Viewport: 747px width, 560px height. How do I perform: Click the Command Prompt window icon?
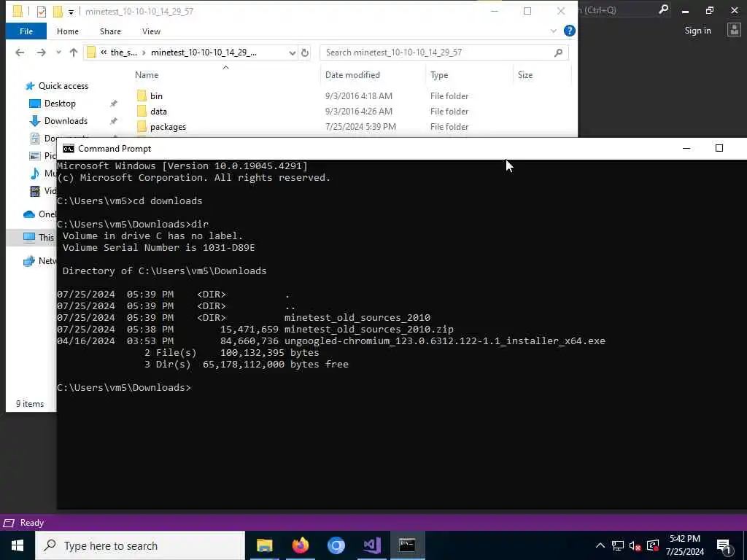coord(69,149)
